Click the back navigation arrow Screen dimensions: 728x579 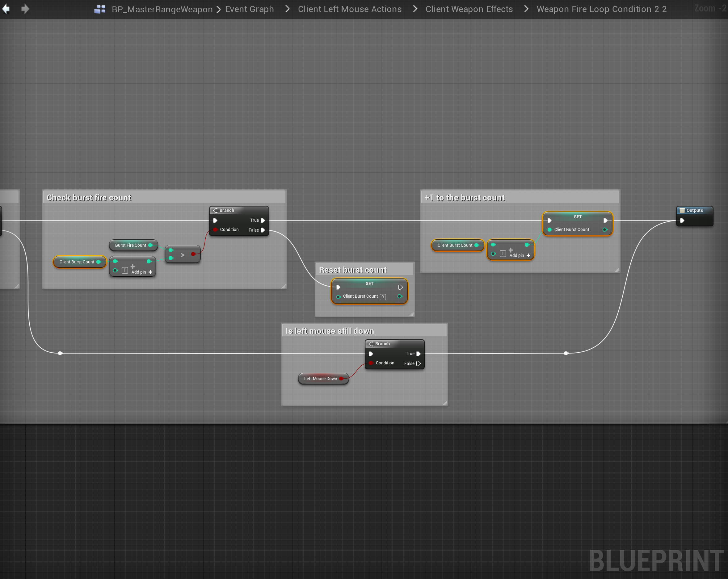point(6,9)
